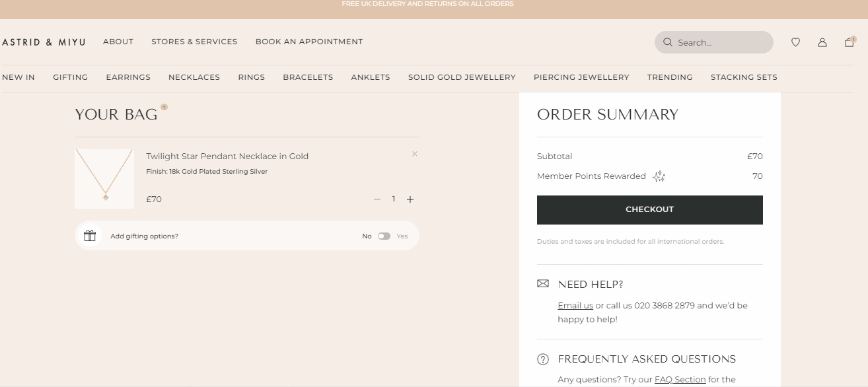
Task: Open the Trending category
Action: click(670, 77)
